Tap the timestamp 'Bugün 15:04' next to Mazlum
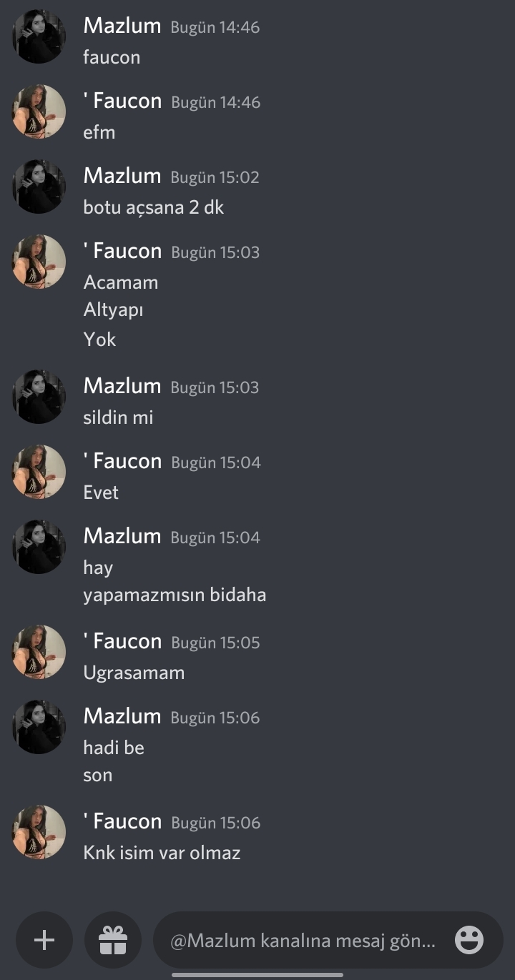The height and width of the screenshot is (980, 515). pyautogui.click(x=215, y=538)
